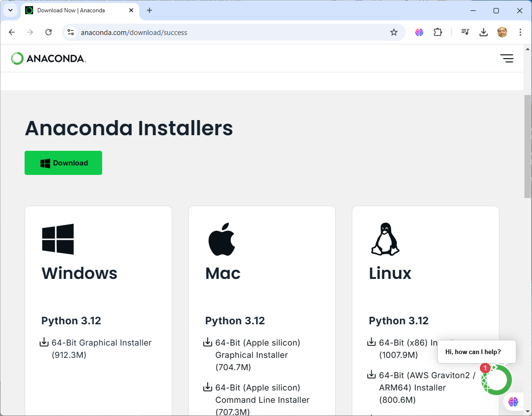The image size is (532, 416).
Task: View site information icon in address bar
Action: coord(70,32)
